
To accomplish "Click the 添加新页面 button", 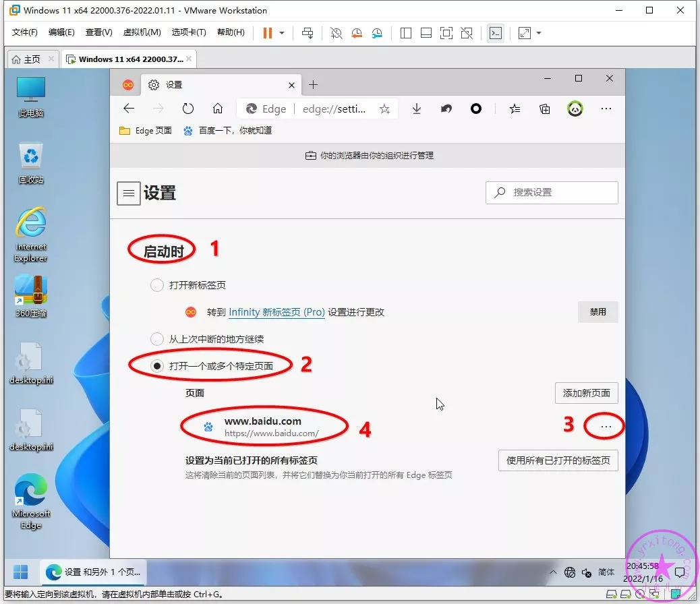I will click(x=586, y=393).
